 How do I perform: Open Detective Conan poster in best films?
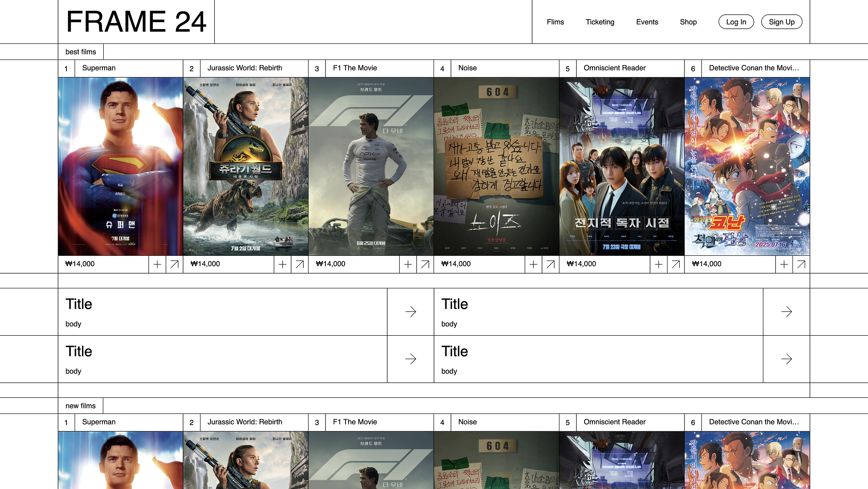(747, 166)
